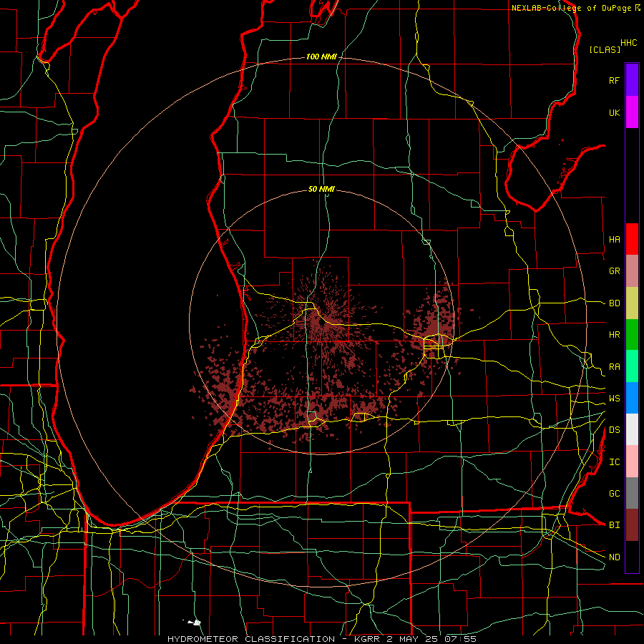Click the 'BD' legend label
Screen dimensions: 644x644
[x=615, y=303]
